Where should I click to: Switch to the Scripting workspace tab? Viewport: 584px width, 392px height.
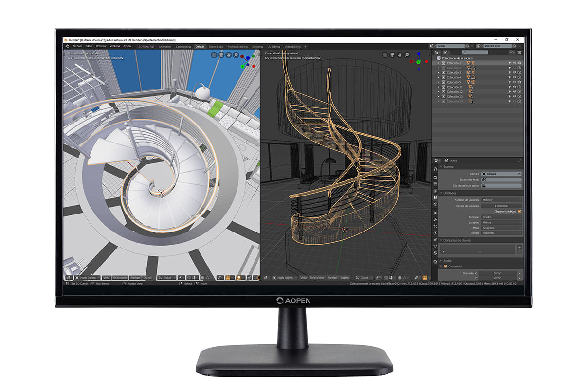click(257, 47)
